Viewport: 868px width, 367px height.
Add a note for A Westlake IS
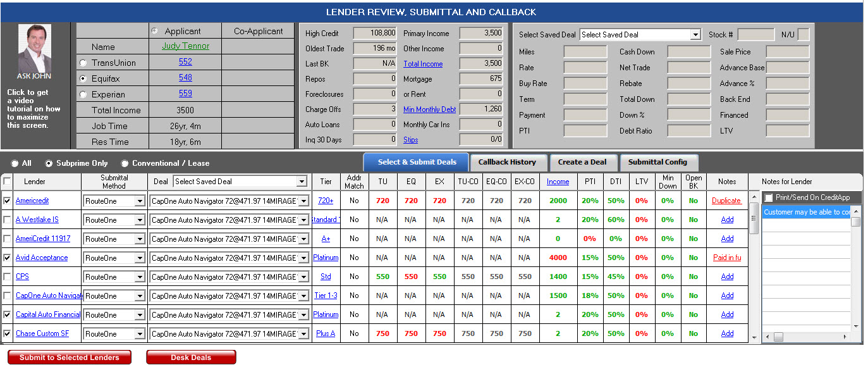727,220
